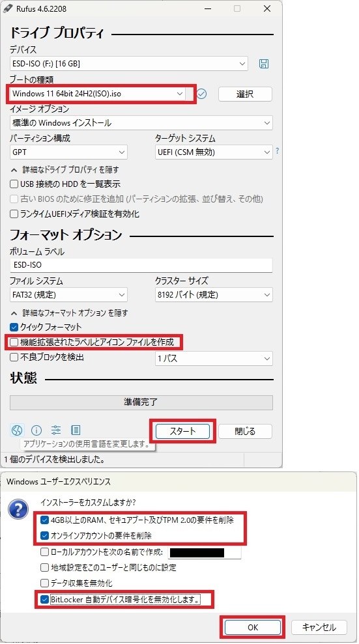The image size is (359, 644).
Task: Click the target system help question mark
Action: (x=278, y=150)
